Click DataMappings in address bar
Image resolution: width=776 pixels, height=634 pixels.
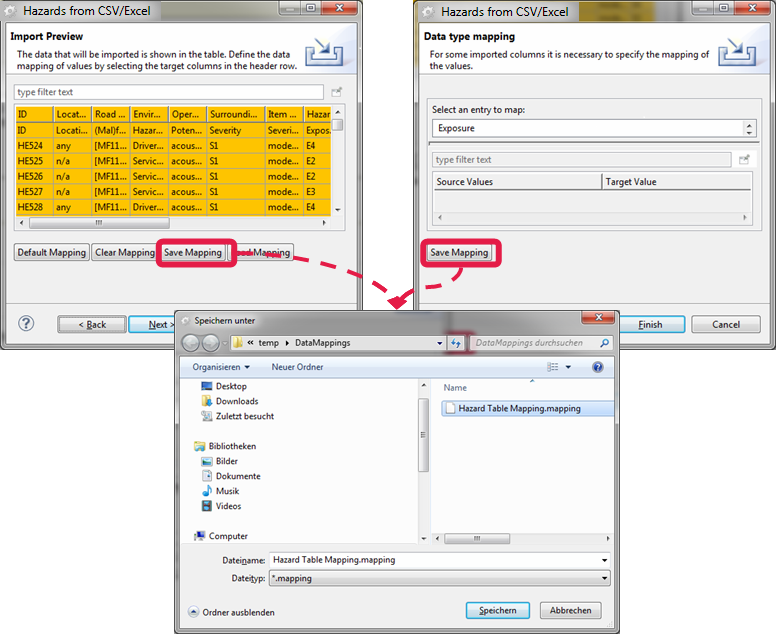pos(322,342)
